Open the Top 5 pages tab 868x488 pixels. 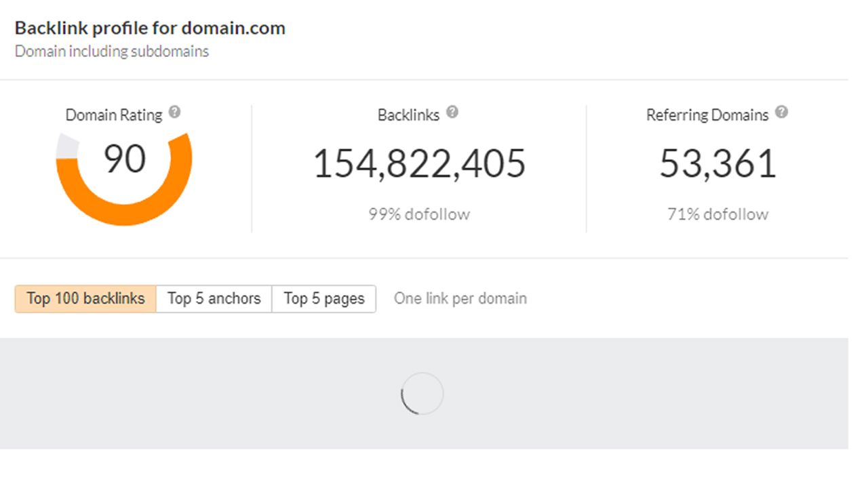point(324,299)
